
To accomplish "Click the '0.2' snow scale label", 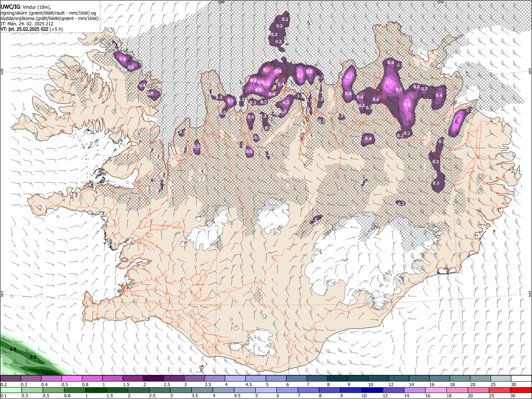I will (3, 384).
